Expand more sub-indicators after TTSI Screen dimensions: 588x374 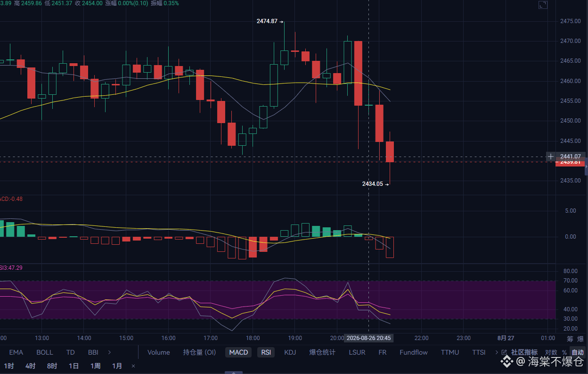tap(496, 352)
